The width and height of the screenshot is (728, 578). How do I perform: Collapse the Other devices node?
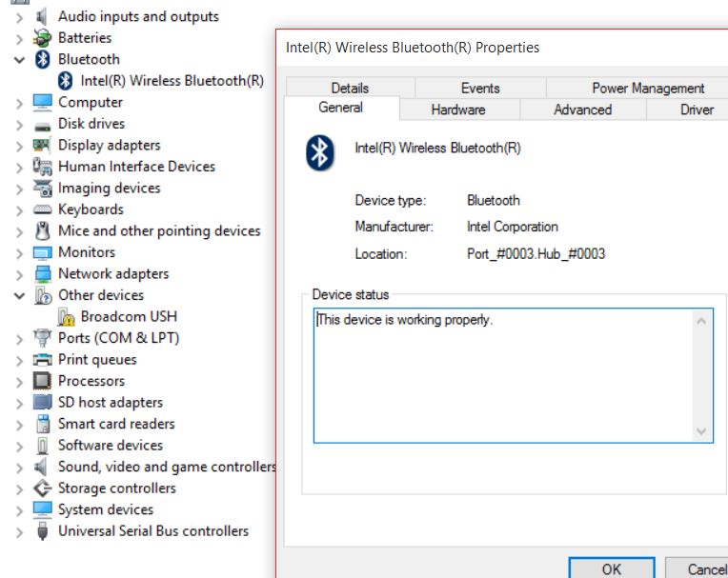19,295
